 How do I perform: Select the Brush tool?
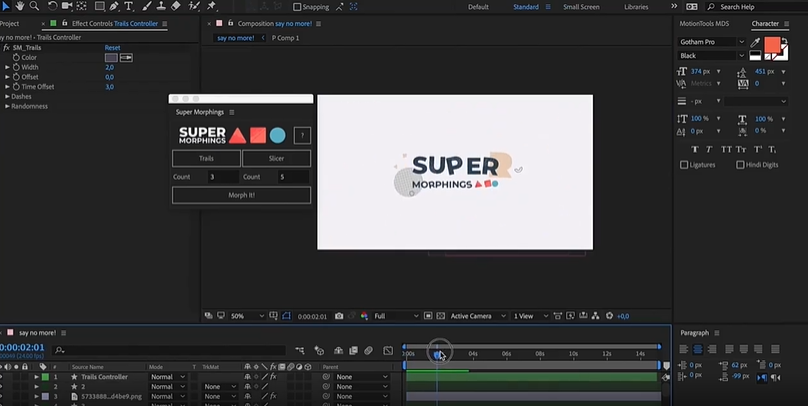(147, 6)
